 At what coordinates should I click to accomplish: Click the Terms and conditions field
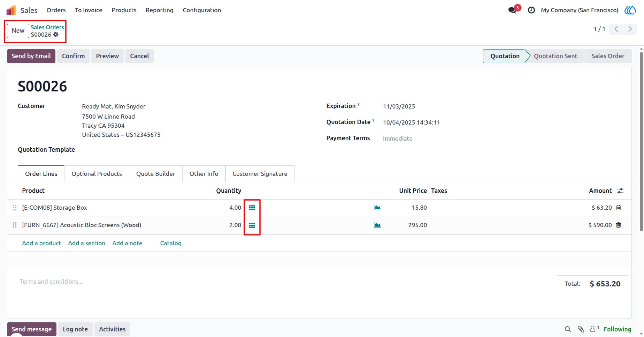pyautogui.click(x=51, y=282)
